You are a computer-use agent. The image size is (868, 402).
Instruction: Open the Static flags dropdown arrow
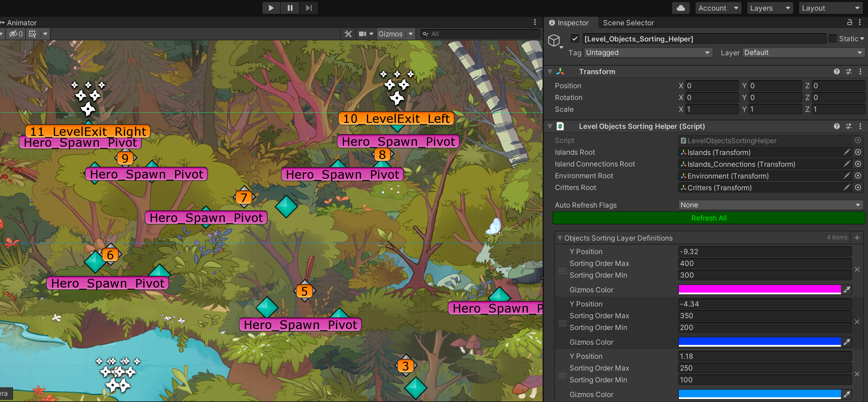pos(862,39)
